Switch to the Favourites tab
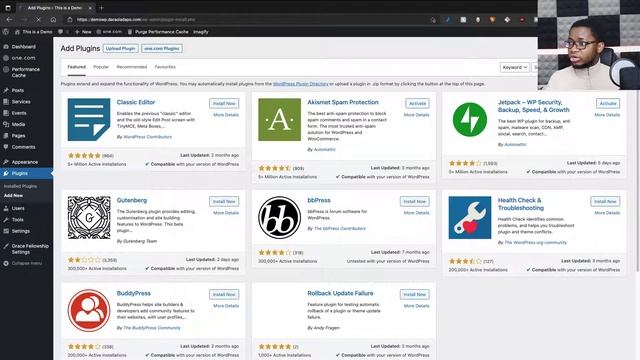640x360 pixels. point(165,67)
